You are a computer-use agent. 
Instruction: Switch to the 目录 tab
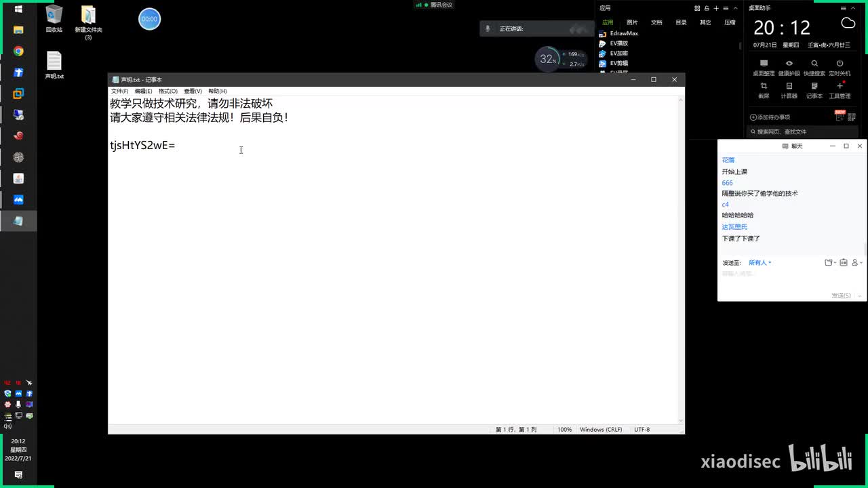pyautogui.click(x=681, y=22)
